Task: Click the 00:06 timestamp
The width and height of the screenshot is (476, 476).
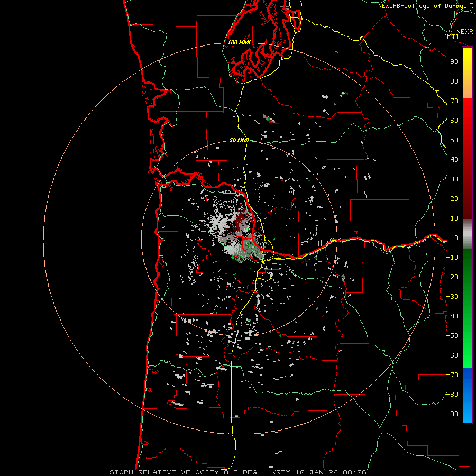Action: click(354, 472)
